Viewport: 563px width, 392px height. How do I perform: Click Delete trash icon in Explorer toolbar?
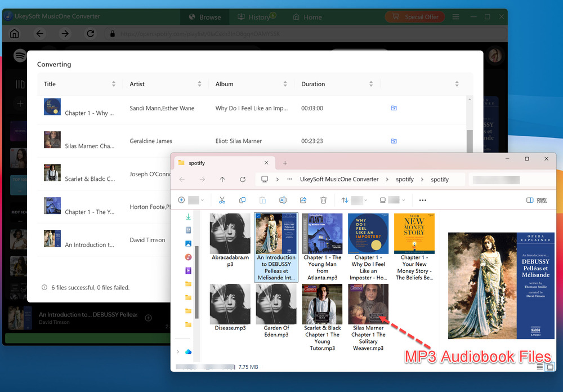[x=323, y=200]
